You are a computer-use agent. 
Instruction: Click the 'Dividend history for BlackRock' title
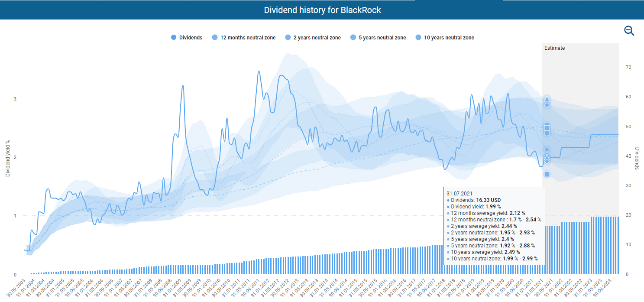click(323, 10)
